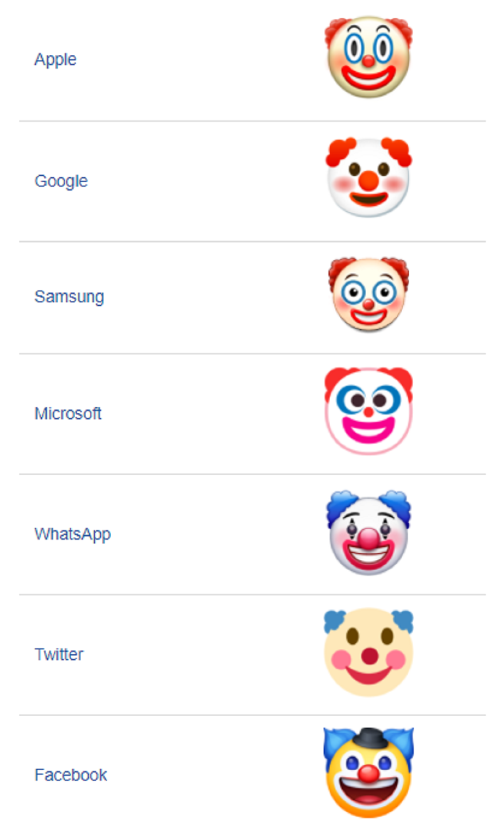Open the WhatsApp link
This screenshot has height=835, width=504.
pyautogui.click(x=73, y=534)
